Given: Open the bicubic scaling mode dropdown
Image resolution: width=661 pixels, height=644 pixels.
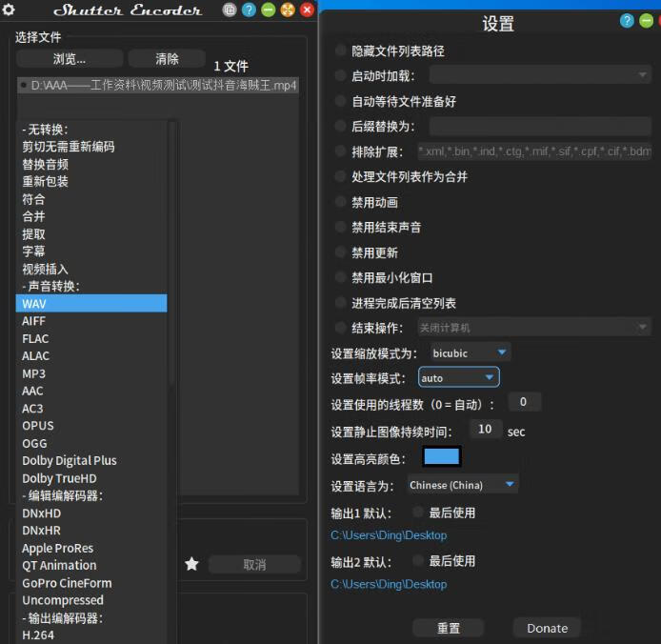Looking at the screenshot, I should (471, 353).
